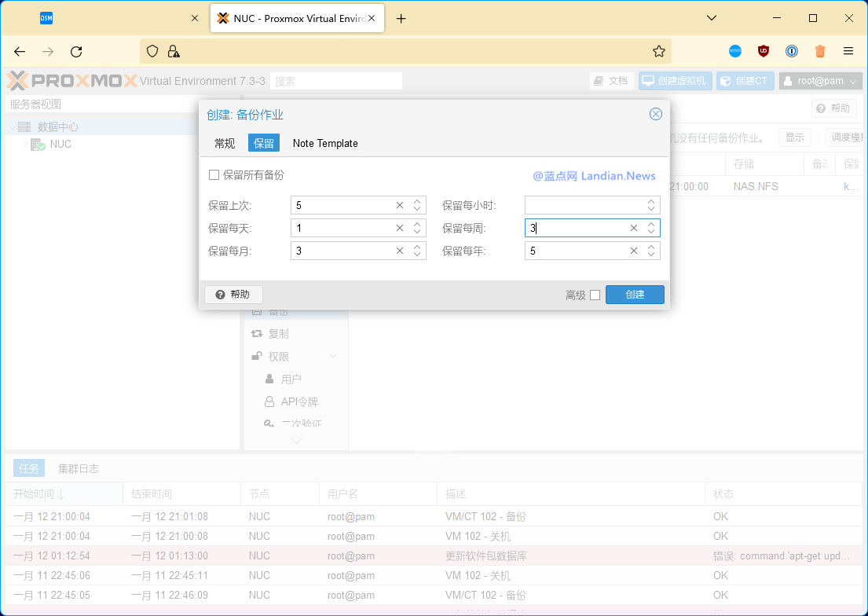The width and height of the screenshot is (868, 616).
Task: Bookmark page with the star icon
Action: point(658,52)
